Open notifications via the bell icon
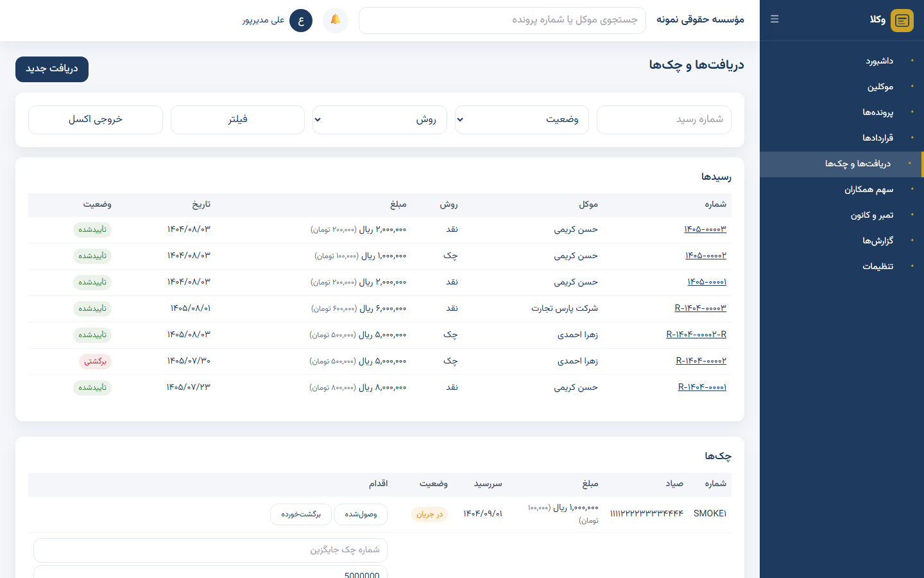Screen dimensions: 924x578 pos(336,21)
